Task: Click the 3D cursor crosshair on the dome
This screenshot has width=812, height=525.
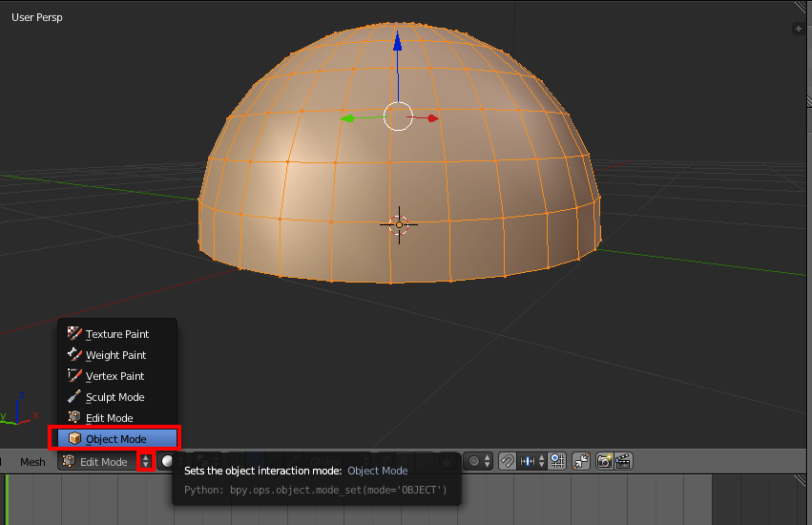Action: click(399, 225)
